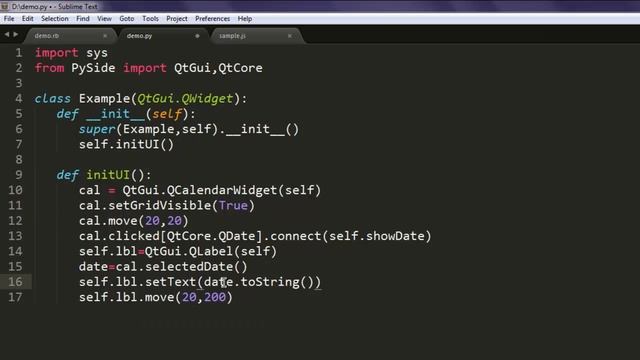
Task: Open the Edit menu
Action: click(x=28, y=19)
